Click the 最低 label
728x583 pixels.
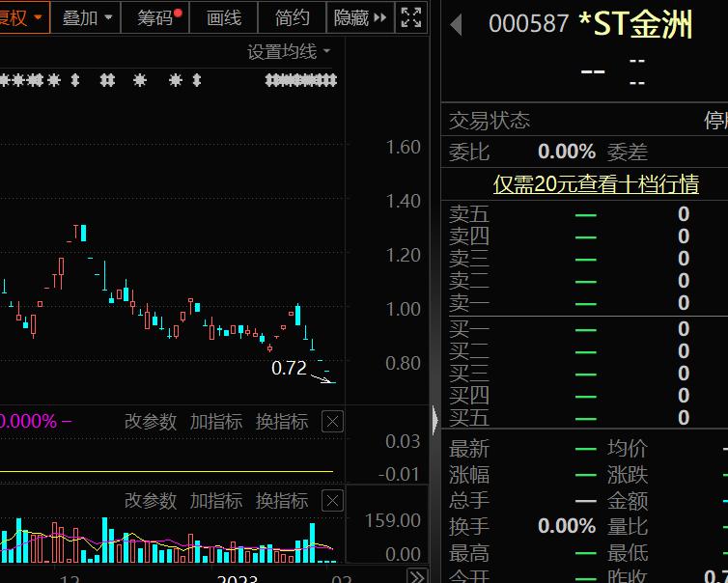click(x=628, y=553)
